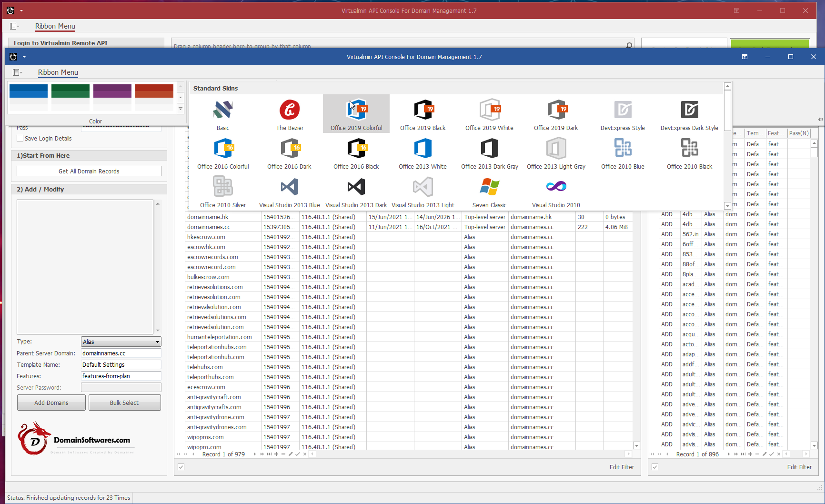This screenshot has height=504, width=825.
Task: Open the application menu button beside Ribbon Menu
Action: click(x=17, y=72)
